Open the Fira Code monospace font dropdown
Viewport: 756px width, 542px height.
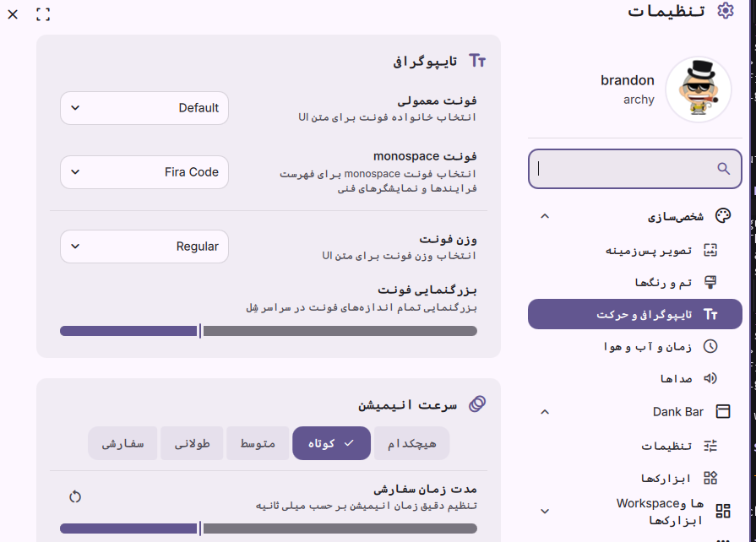point(144,172)
